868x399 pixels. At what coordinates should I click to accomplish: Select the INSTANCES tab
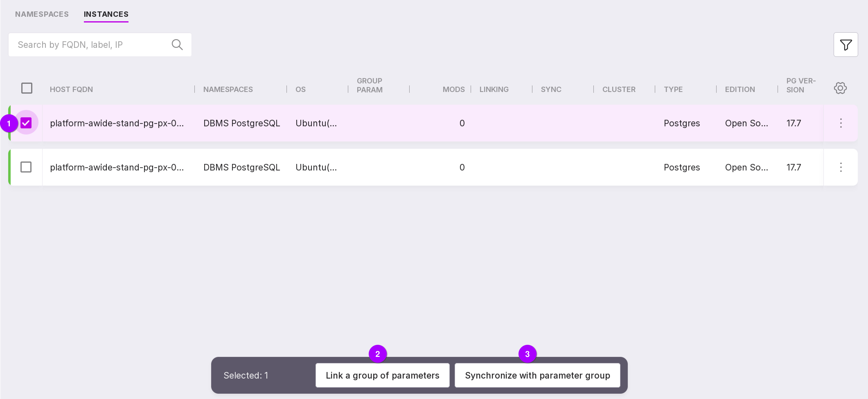coord(106,14)
